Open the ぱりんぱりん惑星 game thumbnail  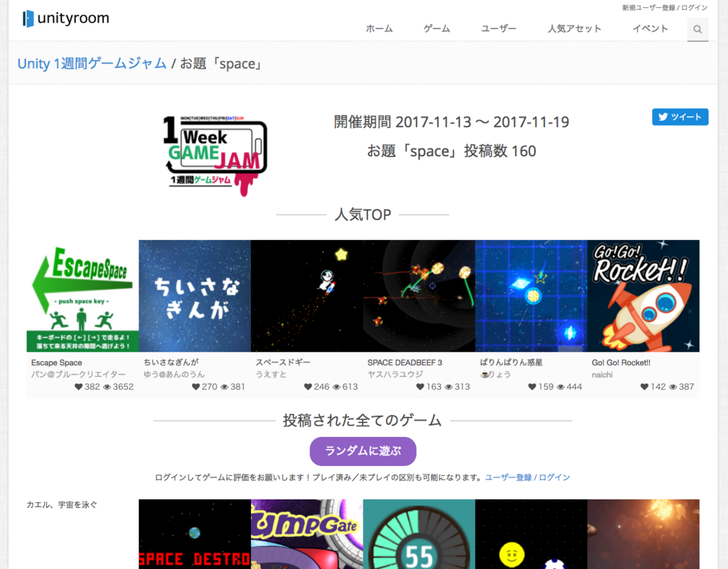(531, 296)
